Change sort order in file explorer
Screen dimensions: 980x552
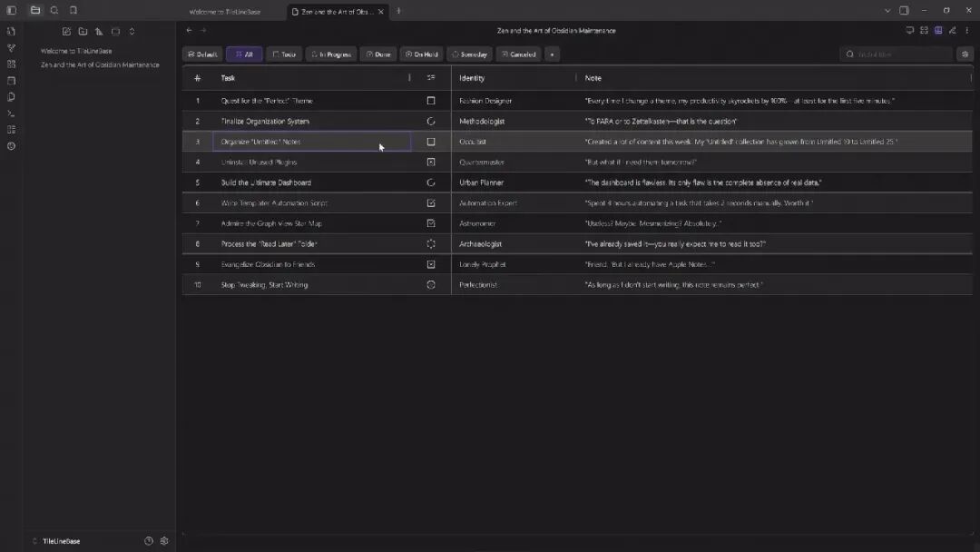pyautogui.click(x=99, y=31)
